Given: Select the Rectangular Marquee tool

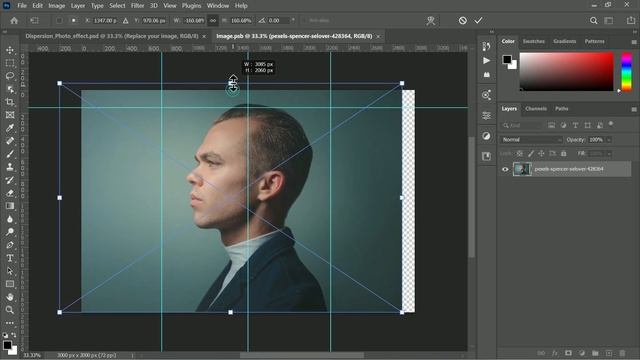Looking at the screenshot, I should (x=10, y=63).
